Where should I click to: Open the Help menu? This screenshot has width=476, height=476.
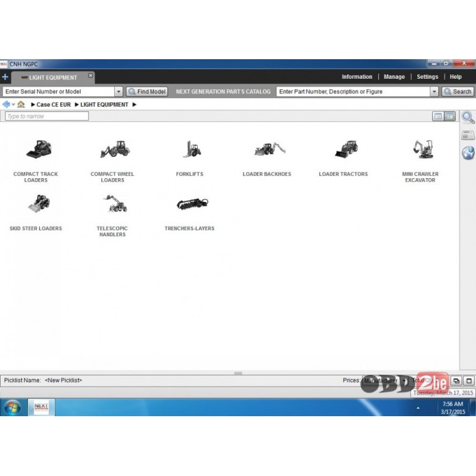pyautogui.click(x=455, y=77)
